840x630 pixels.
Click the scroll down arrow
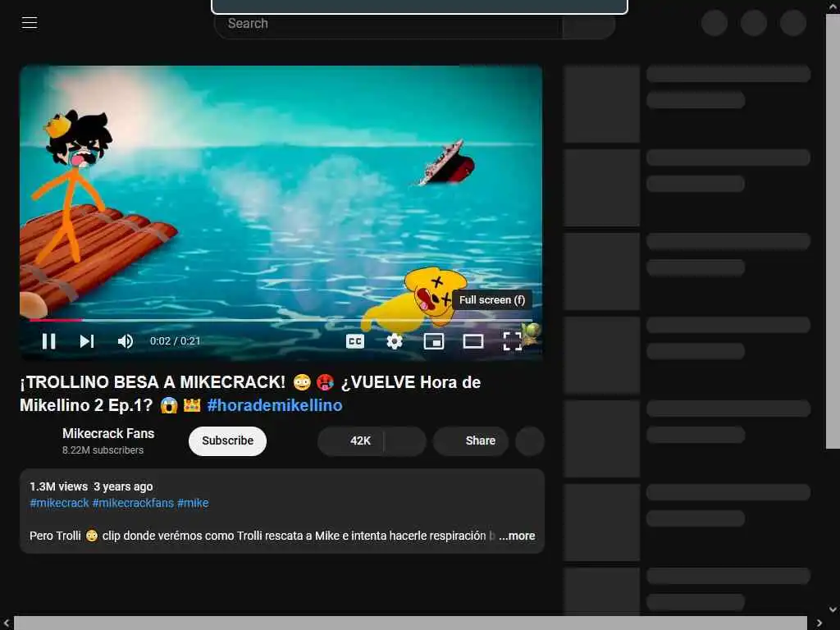tap(833, 609)
